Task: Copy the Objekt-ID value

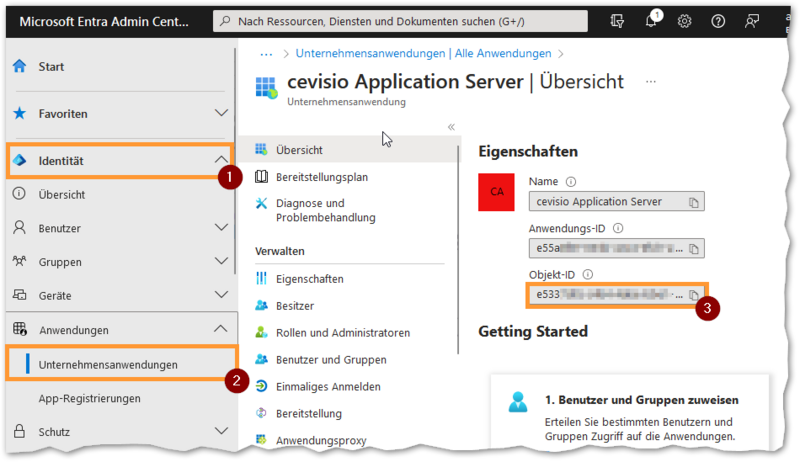Action: (693, 295)
